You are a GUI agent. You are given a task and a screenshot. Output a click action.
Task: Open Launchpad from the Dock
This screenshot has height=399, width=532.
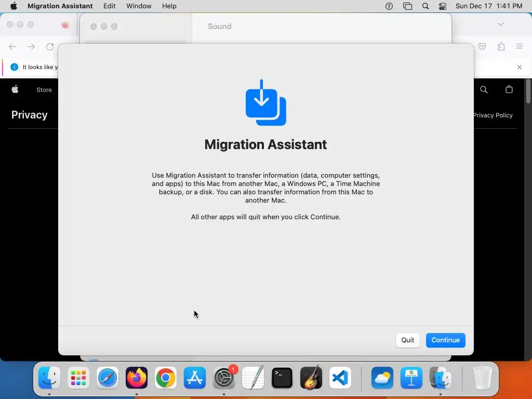(78, 378)
